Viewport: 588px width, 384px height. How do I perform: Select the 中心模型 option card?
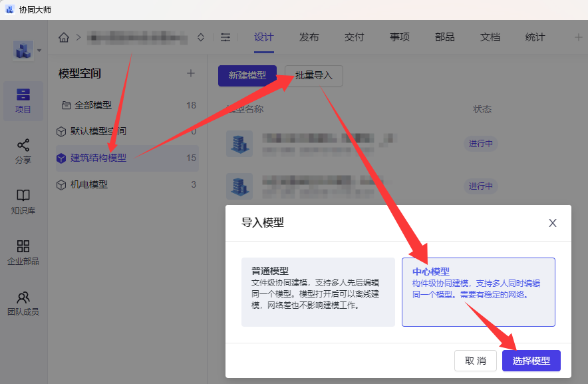point(478,292)
